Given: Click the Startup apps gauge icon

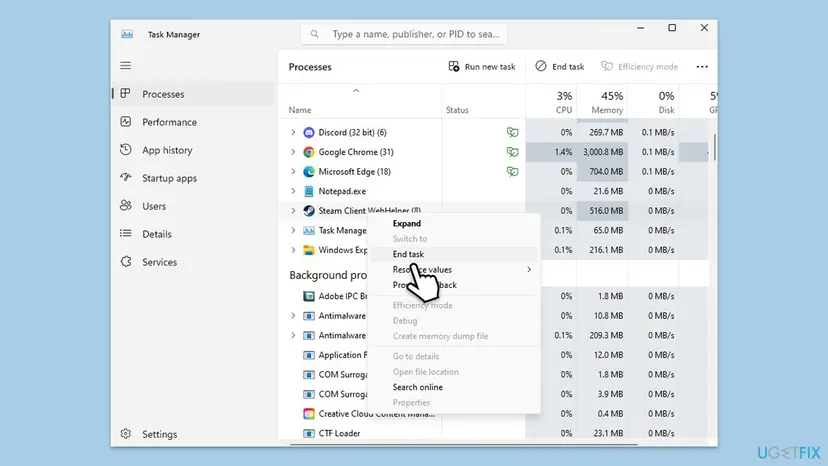Looking at the screenshot, I should 125,178.
